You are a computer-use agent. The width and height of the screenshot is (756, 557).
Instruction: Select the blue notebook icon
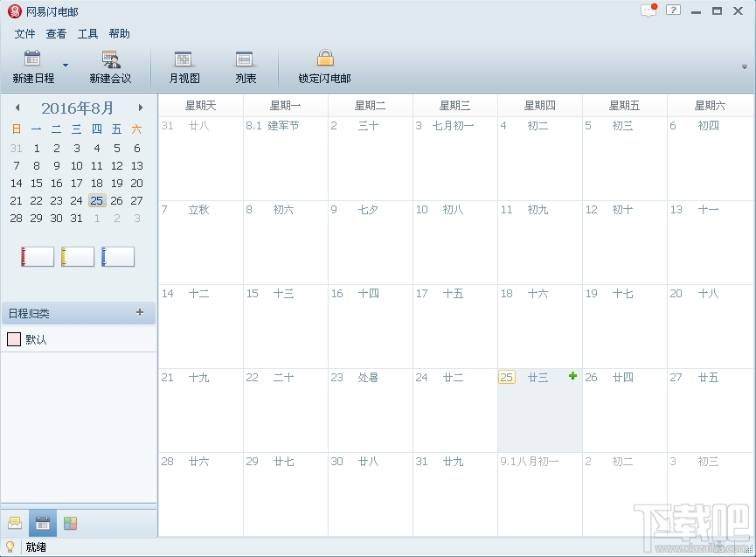coord(118,256)
